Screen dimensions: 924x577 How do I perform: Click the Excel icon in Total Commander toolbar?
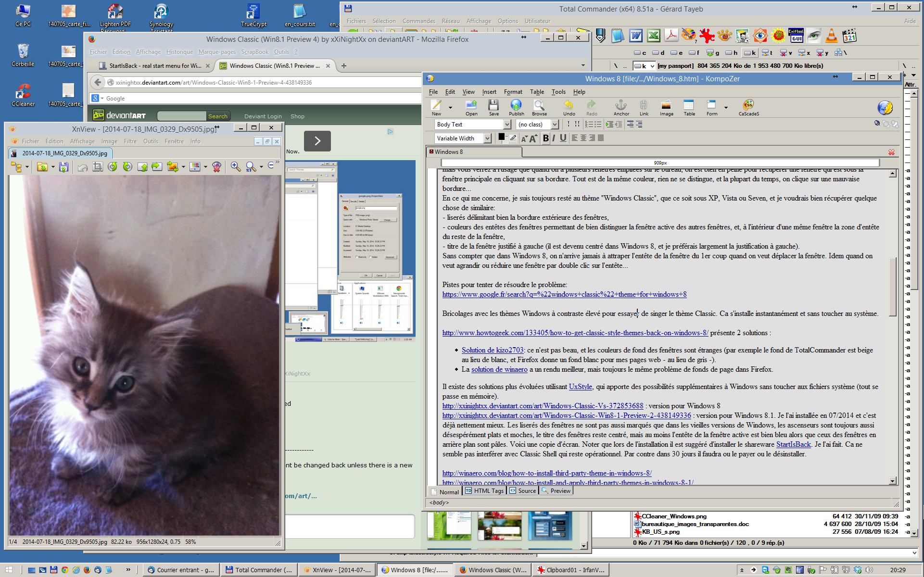tap(654, 36)
